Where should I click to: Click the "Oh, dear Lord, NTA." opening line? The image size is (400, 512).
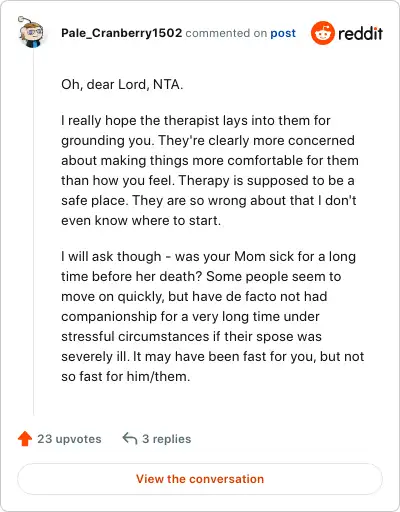[x=122, y=85]
